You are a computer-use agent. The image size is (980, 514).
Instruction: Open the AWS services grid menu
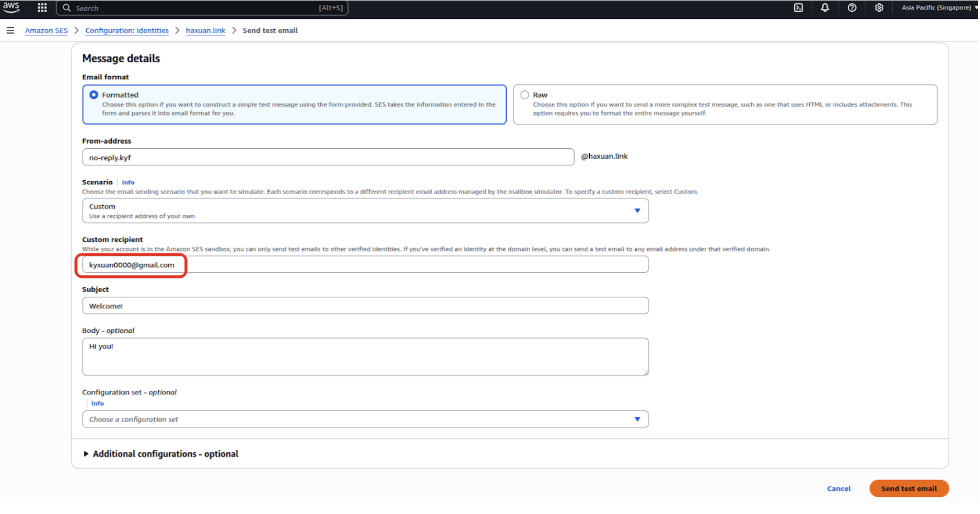[x=42, y=8]
